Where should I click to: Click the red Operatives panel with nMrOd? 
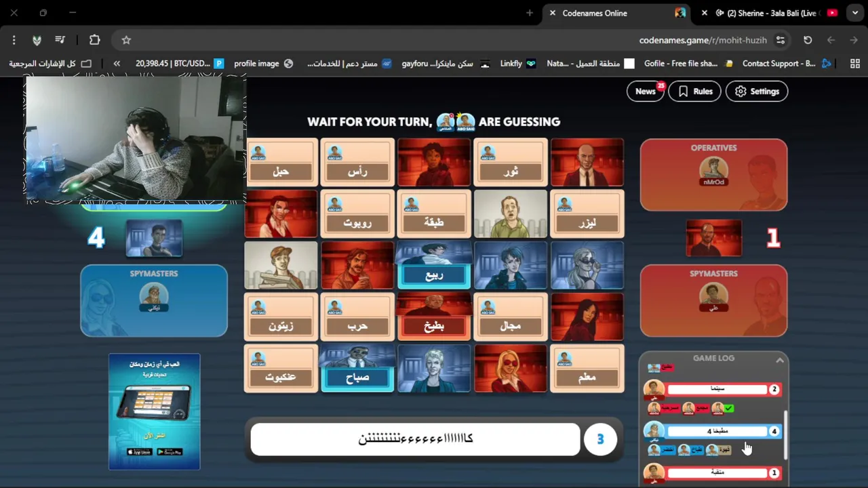point(713,175)
